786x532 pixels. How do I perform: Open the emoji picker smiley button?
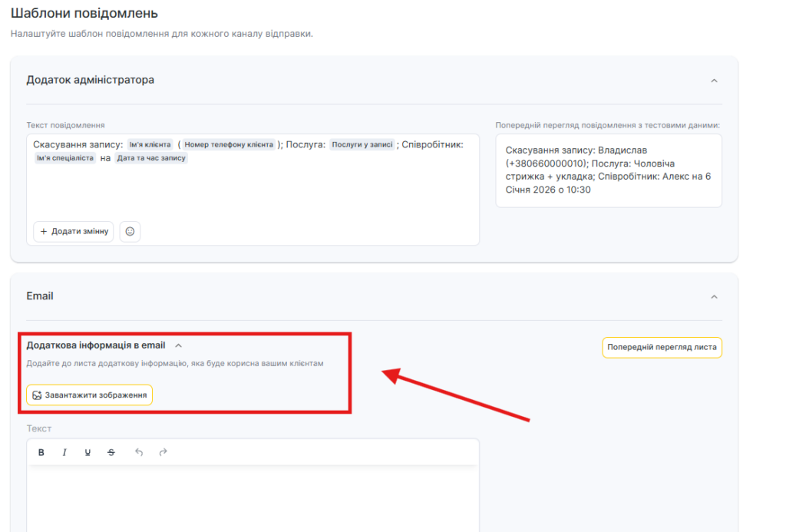tap(130, 231)
